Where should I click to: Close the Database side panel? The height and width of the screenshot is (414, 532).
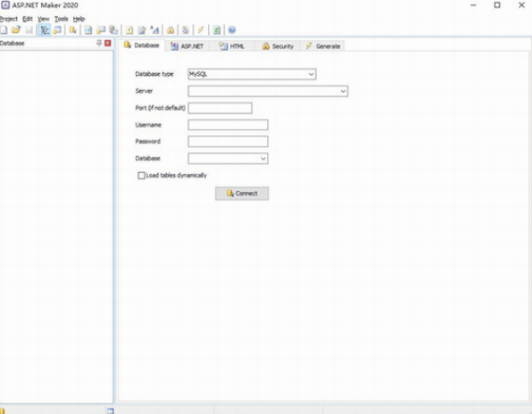108,43
